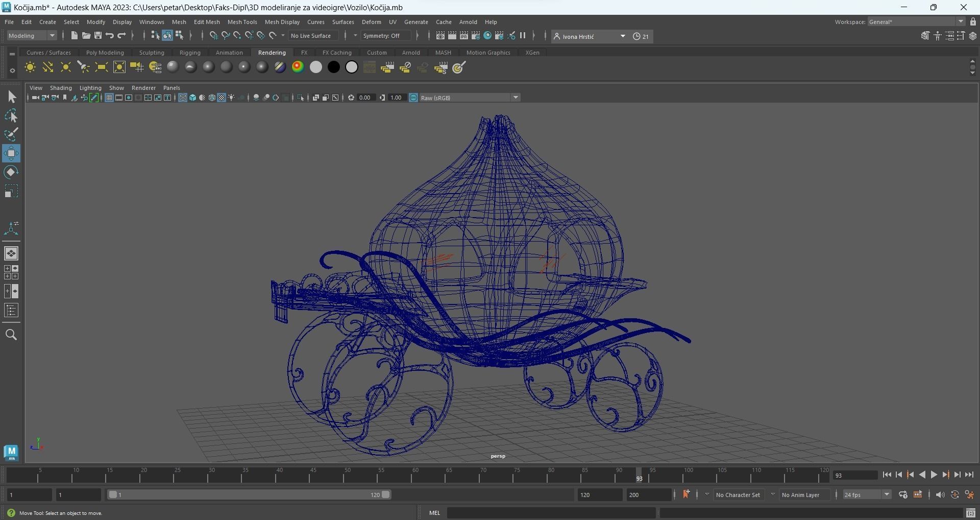Screen dimensions: 980x520
Task: Toggle use all lights in viewport
Action: (232, 98)
